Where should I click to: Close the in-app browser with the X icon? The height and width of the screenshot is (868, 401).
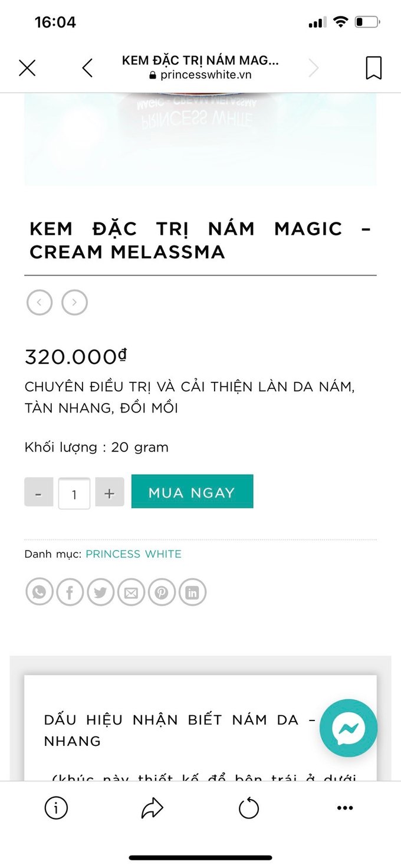point(27,68)
